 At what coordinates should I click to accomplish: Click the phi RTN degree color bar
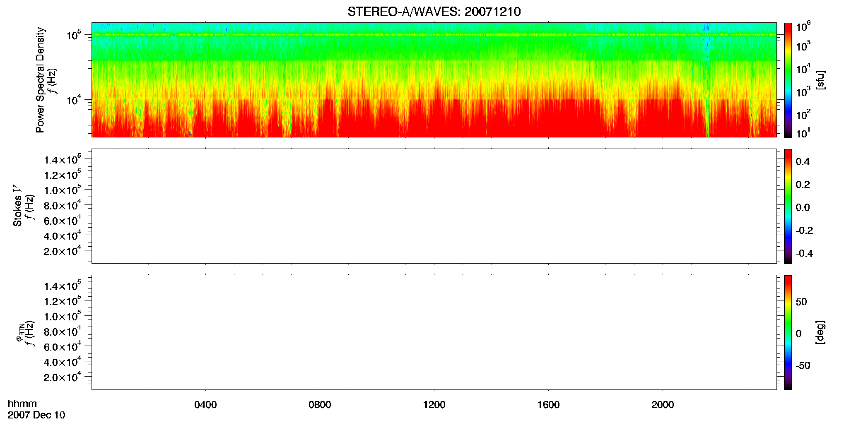pos(788,332)
